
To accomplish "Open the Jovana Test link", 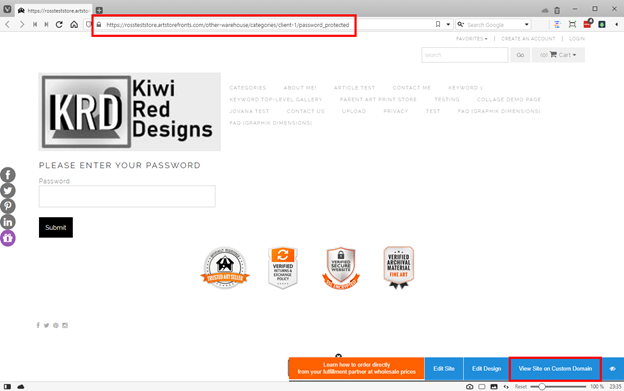I will pos(249,111).
